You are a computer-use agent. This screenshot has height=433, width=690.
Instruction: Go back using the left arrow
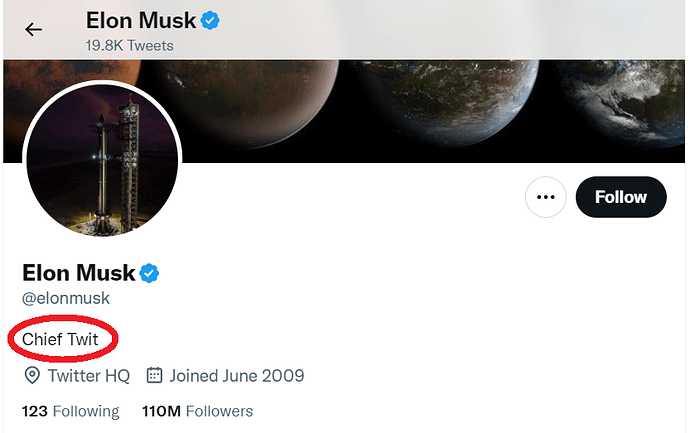click(x=33, y=30)
